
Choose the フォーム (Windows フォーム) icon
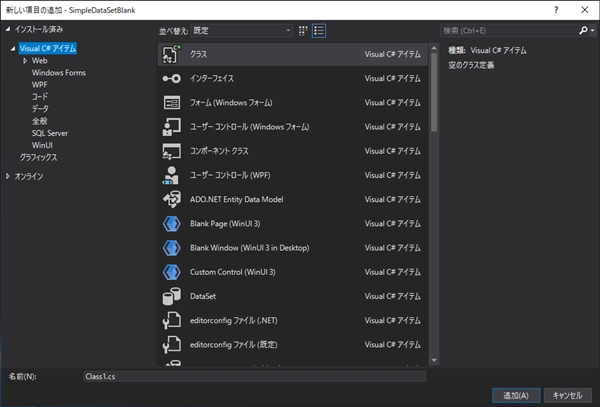click(171, 103)
